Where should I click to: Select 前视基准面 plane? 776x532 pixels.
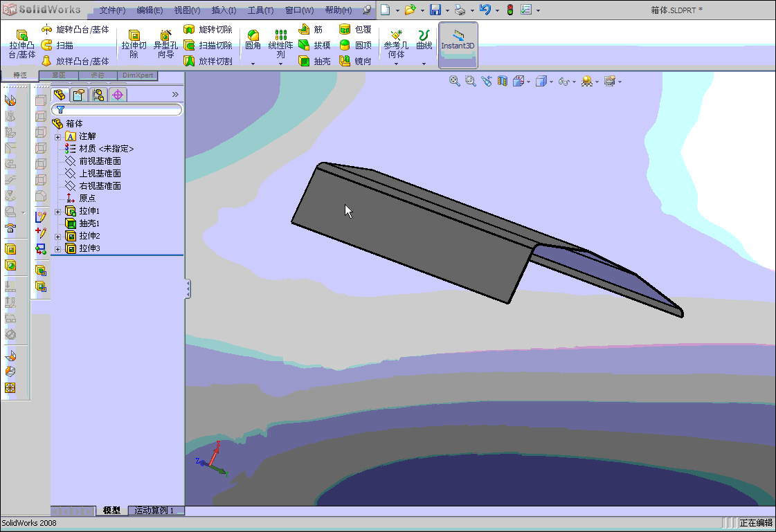click(x=93, y=161)
